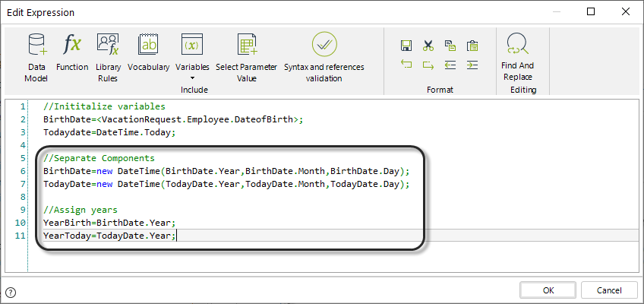Copy selection with the copy icon
The image size is (644, 304).
coord(450,46)
